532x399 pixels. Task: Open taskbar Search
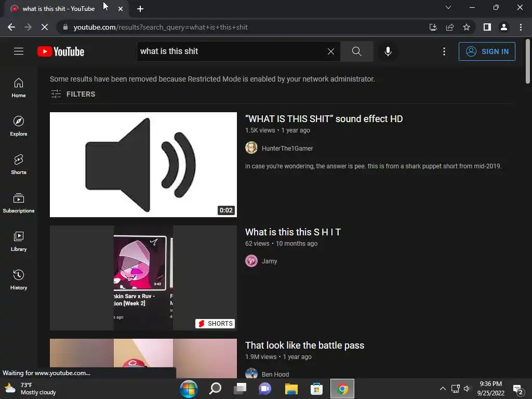pyautogui.click(x=215, y=389)
